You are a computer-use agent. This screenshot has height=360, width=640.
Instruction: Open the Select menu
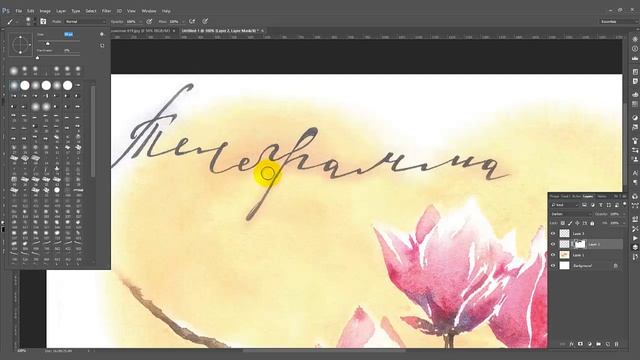pyautogui.click(x=91, y=11)
